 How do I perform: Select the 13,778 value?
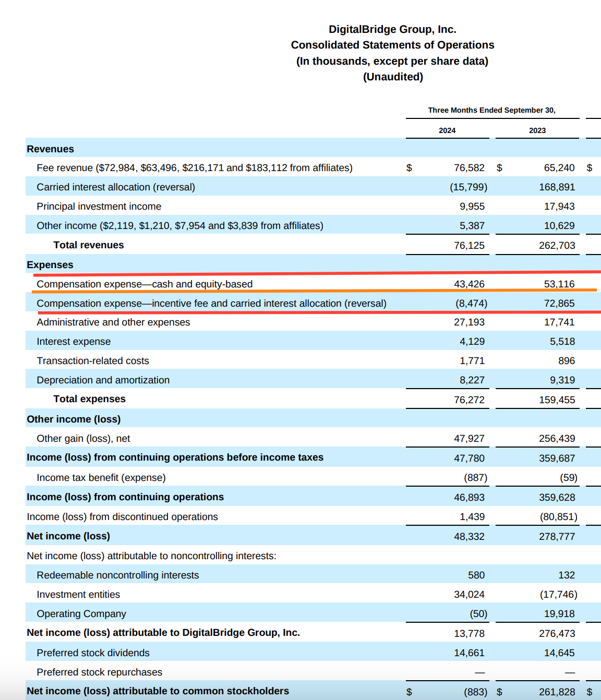469,634
